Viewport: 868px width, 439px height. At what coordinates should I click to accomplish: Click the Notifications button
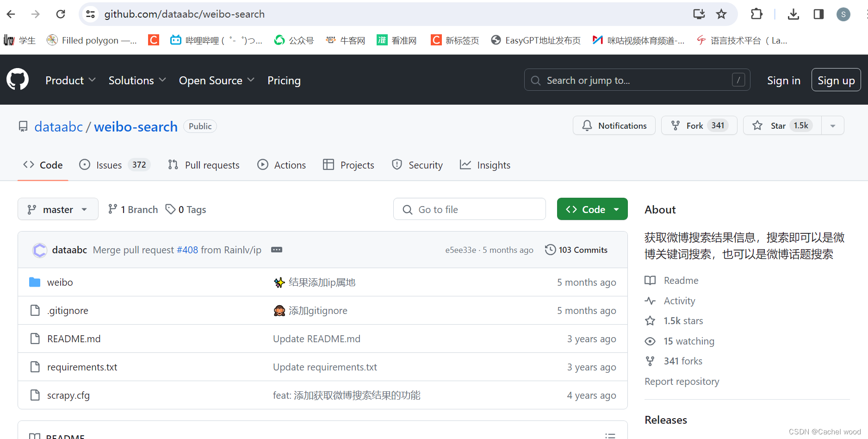click(614, 125)
